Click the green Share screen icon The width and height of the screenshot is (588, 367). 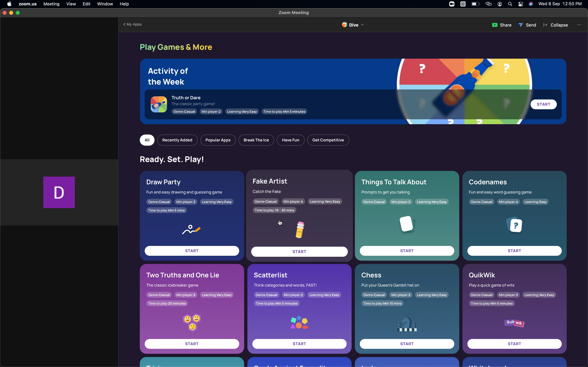tap(494, 25)
